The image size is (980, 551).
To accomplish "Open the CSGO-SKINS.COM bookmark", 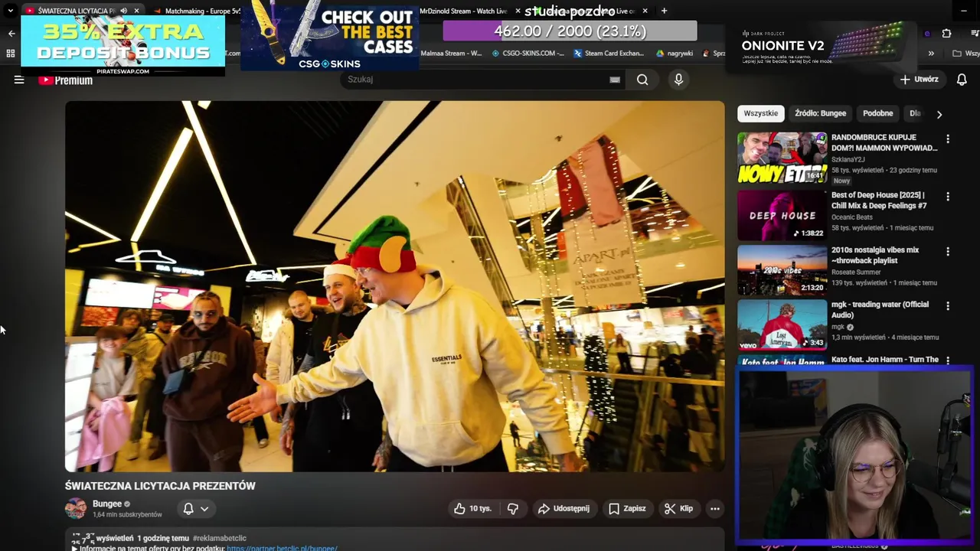I will tap(528, 54).
